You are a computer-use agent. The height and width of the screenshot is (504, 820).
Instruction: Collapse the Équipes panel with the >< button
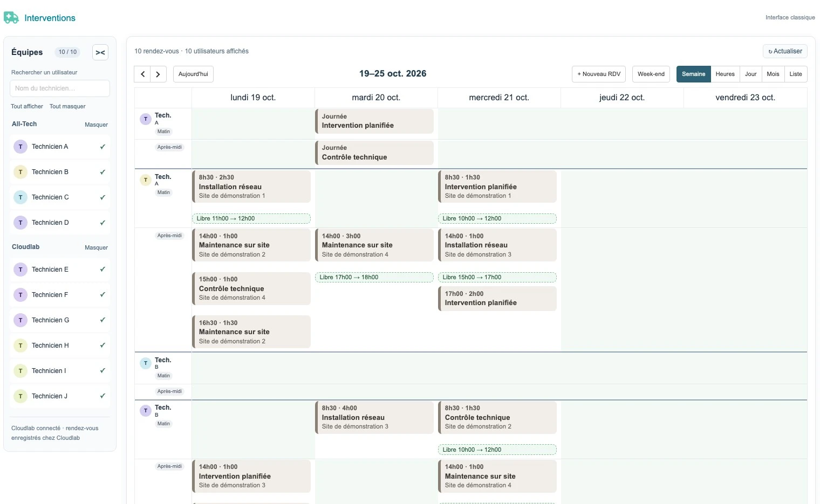(x=100, y=52)
